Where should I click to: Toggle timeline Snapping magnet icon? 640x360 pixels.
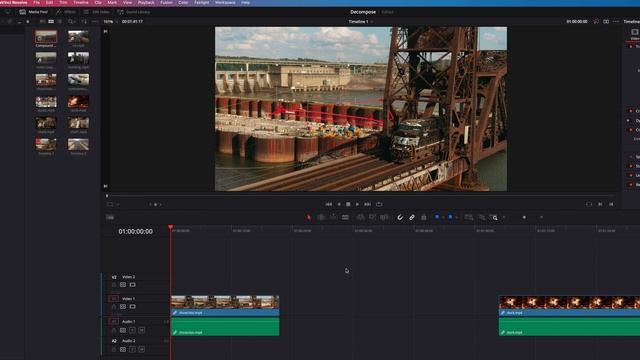400,217
